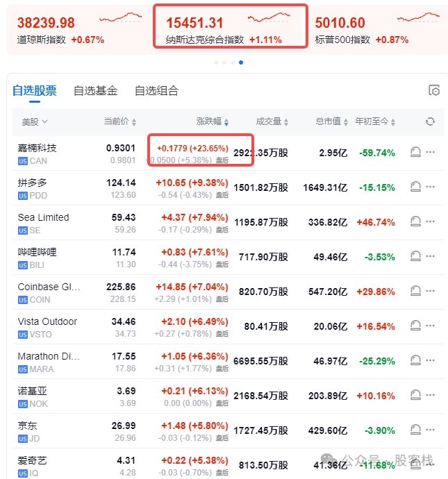Viewport: 448px width, 479px height.
Task: Set price alert bell for 嘉楠科技
Action: (415, 152)
